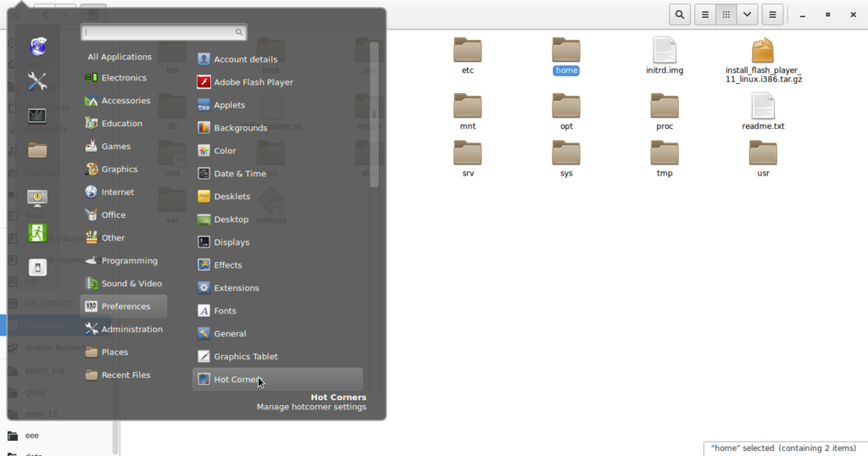This screenshot has height=456, width=868.
Task: Click the Lock Screen favorite icon
Action: [37, 197]
